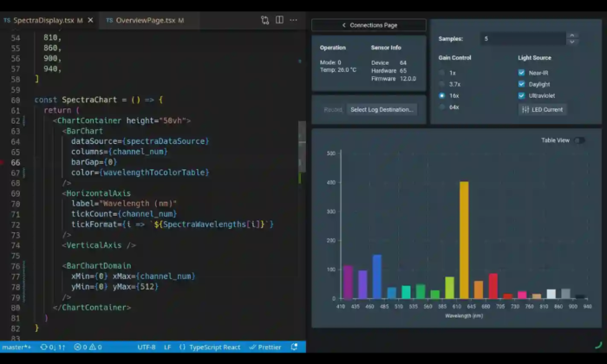Click line number 60 in gutter

pos(15,100)
